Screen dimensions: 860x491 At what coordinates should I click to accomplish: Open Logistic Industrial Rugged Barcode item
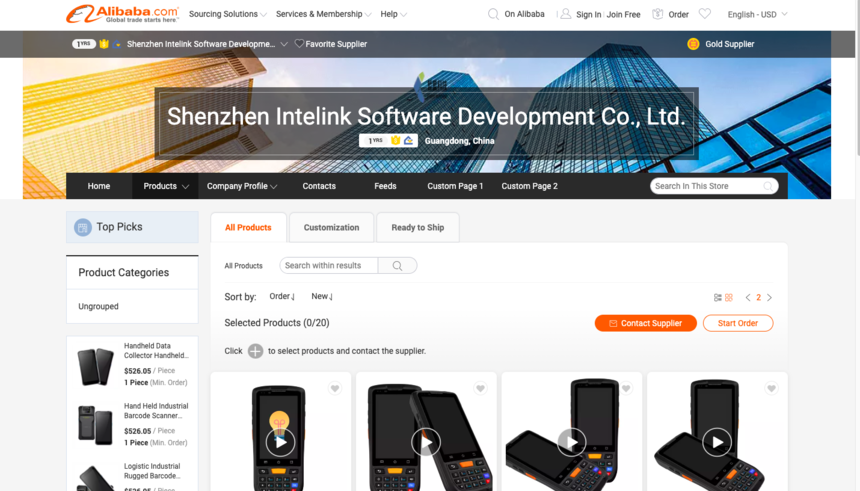[x=151, y=471]
